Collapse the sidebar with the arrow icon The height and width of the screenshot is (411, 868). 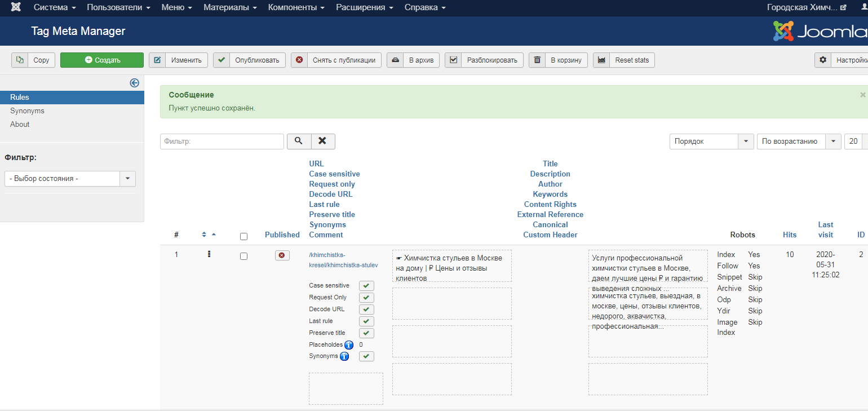click(134, 83)
